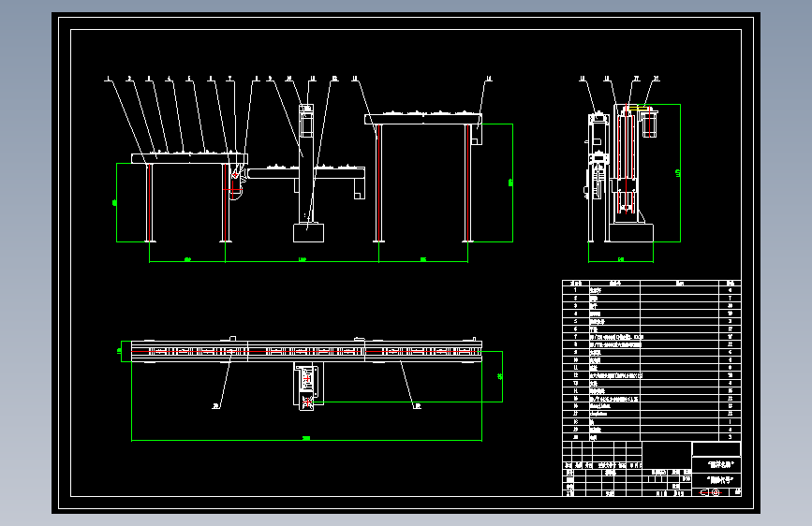Select part balloon number 1 in front view

click(109, 79)
